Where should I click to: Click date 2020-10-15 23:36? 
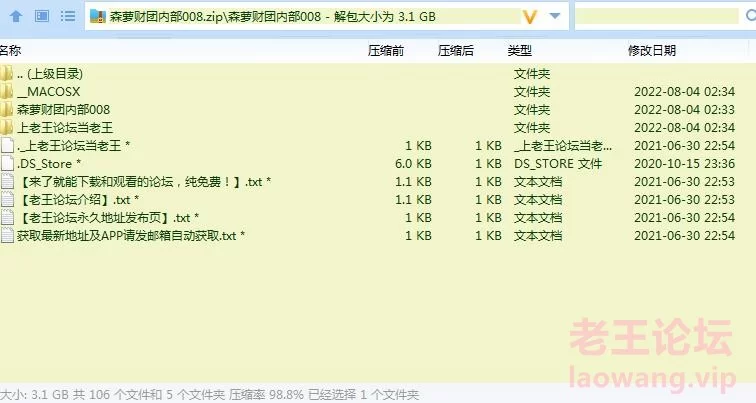(x=685, y=164)
